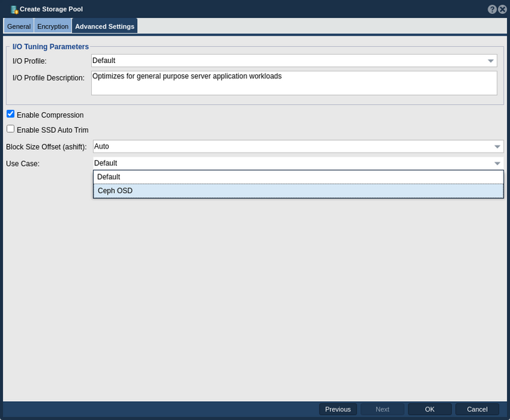
Task: Choose Ceph OSD in Use Case list
Action: (x=298, y=191)
